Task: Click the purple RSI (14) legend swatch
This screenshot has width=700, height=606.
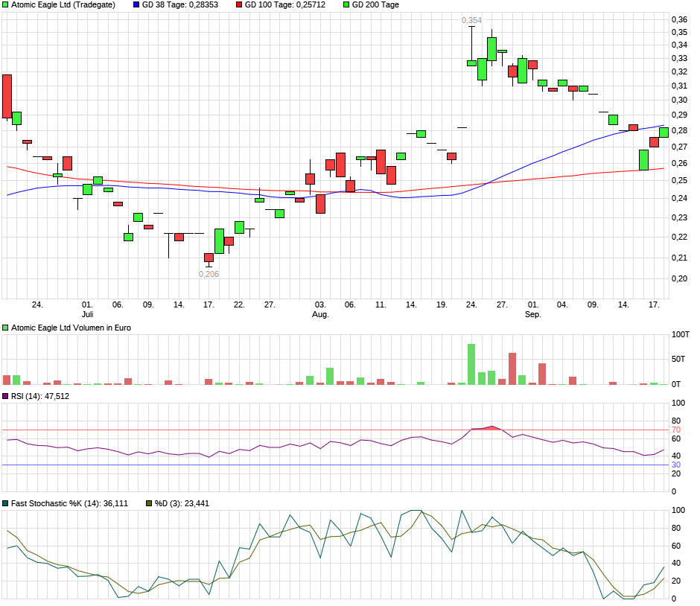Action: click(x=5, y=396)
